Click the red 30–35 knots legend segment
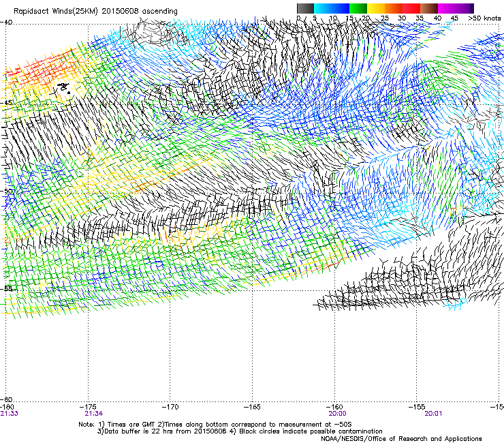Image resolution: width=504 pixels, height=443 pixels. [411, 8]
